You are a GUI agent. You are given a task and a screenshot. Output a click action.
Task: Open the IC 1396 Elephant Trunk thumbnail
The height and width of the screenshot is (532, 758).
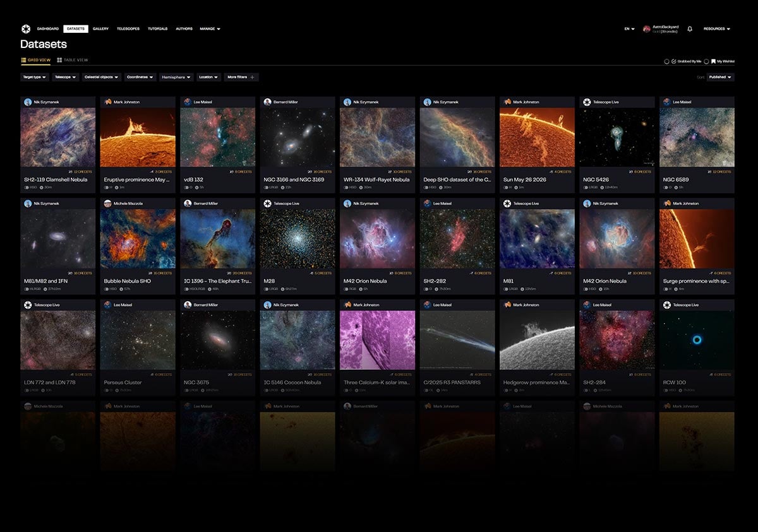point(218,239)
